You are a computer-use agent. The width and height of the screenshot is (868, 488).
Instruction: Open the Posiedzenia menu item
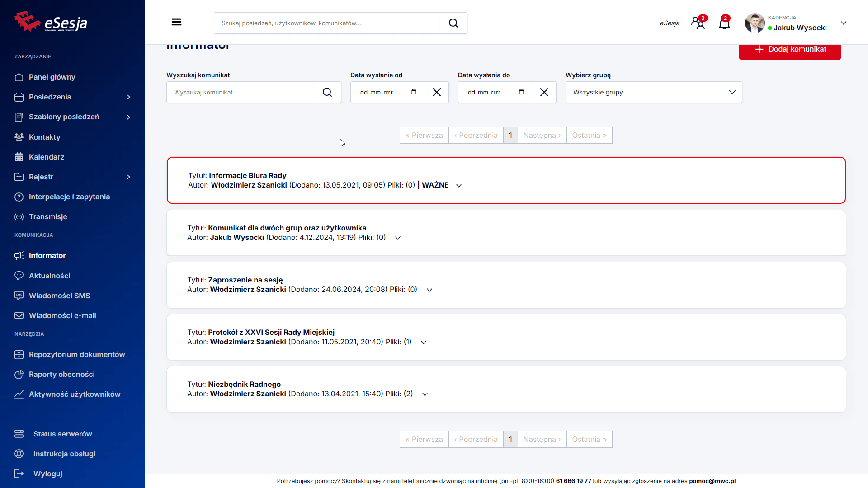tap(50, 97)
